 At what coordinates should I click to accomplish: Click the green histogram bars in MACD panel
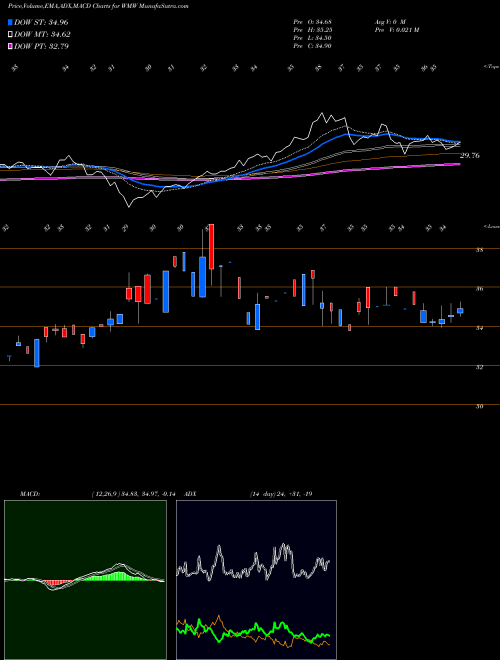[x=115, y=576]
